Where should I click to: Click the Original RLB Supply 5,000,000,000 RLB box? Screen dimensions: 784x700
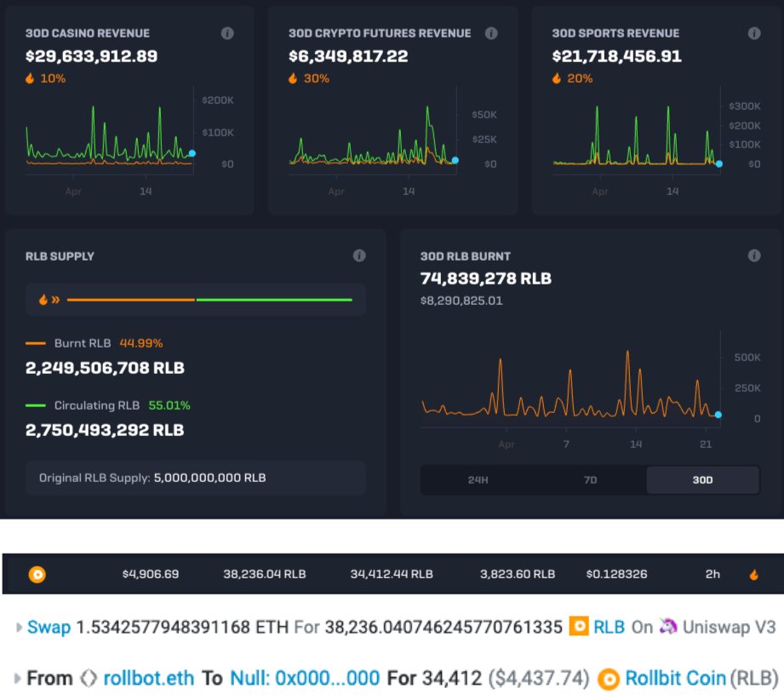(x=196, y=478)
